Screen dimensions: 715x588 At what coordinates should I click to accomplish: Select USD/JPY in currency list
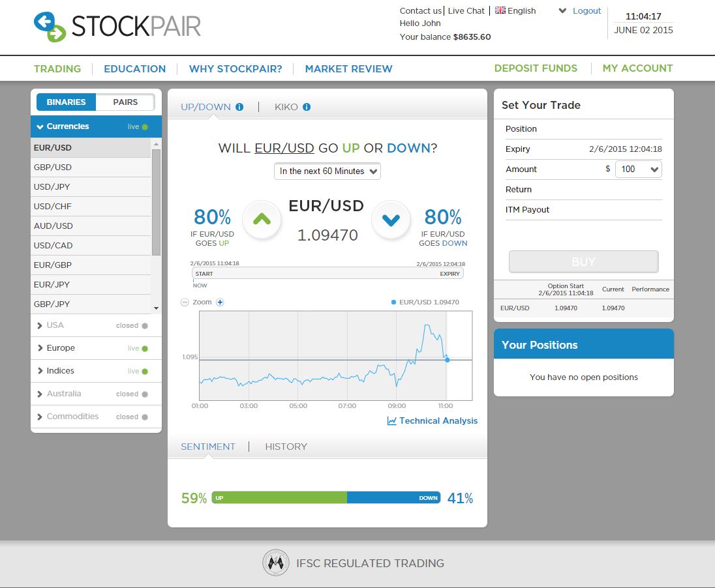91,187
